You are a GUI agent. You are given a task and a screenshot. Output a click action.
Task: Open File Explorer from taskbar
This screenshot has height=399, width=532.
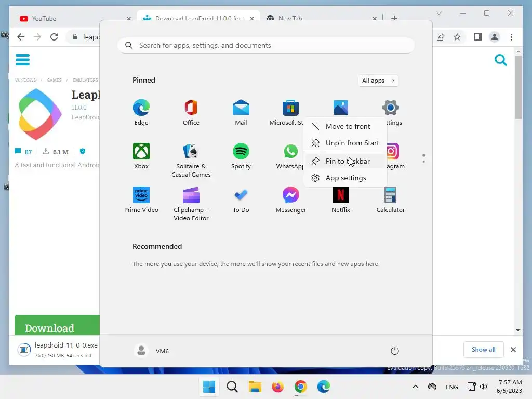(255, 387)
